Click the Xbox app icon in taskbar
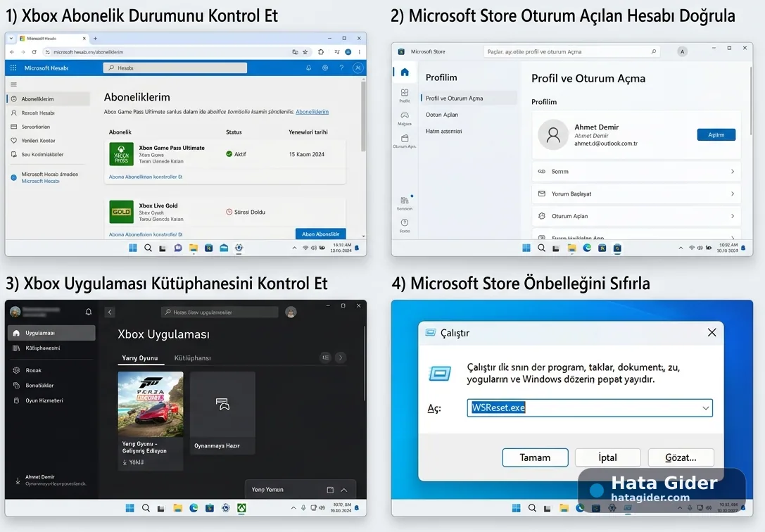765x532 pixels. click(x=241, y=508)
